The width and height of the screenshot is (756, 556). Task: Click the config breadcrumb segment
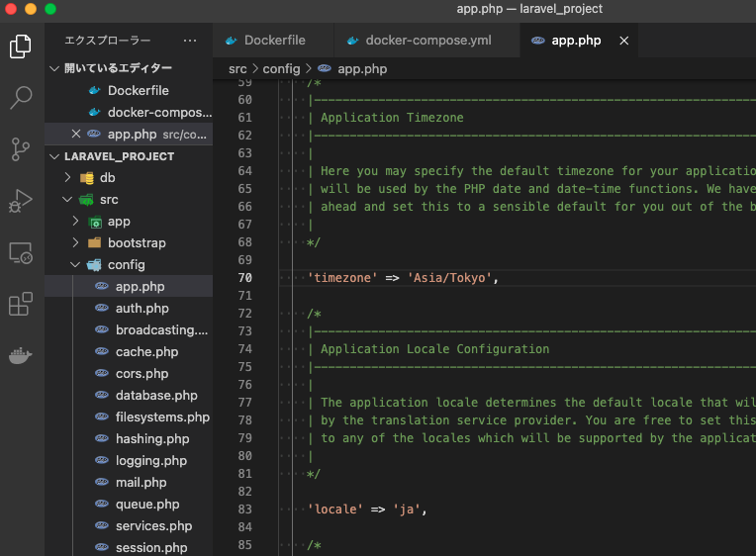click(x=281, y=69)
